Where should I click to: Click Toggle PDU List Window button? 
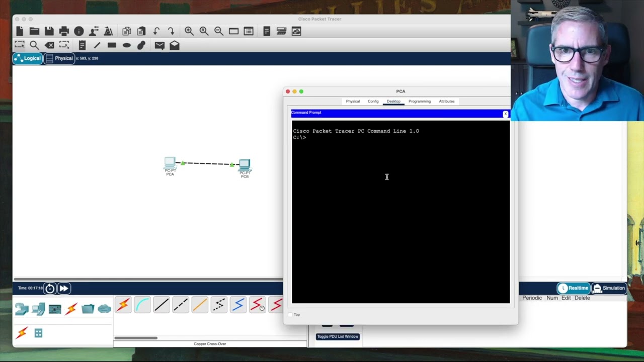tap(338, 336)
